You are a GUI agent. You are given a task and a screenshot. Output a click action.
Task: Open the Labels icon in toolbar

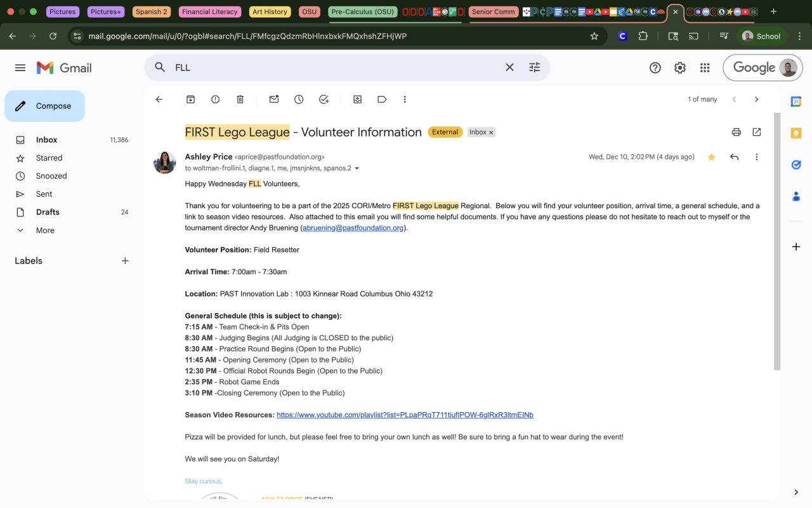(382, 99)
